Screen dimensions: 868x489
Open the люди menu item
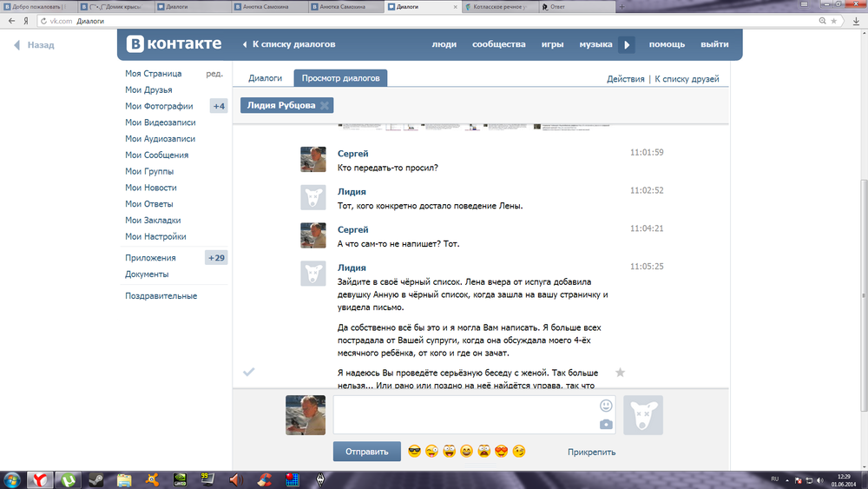444,44
